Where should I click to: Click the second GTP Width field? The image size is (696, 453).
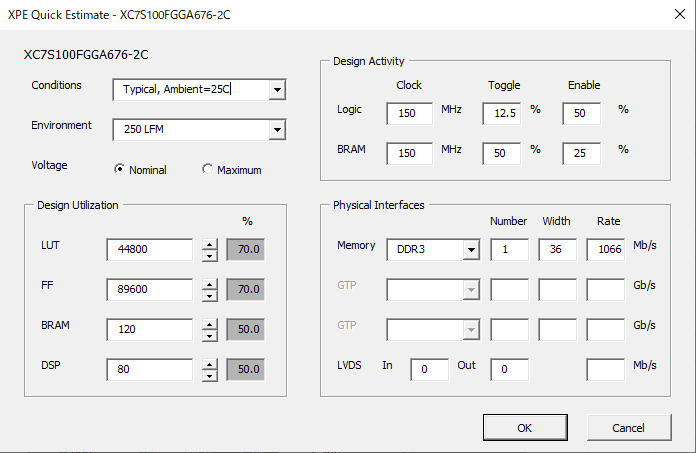click(558, 330)
